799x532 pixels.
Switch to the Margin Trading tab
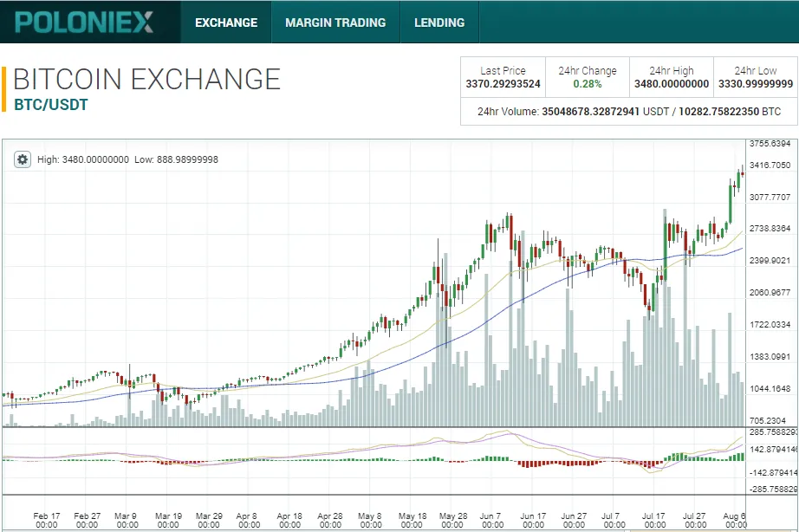335,23
